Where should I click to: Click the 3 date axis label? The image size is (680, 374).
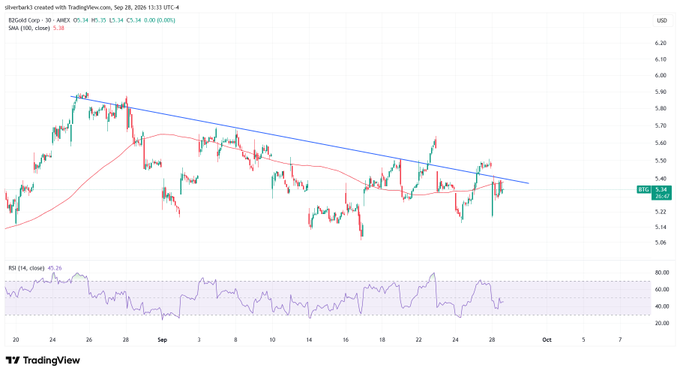[x=199, y=340]
